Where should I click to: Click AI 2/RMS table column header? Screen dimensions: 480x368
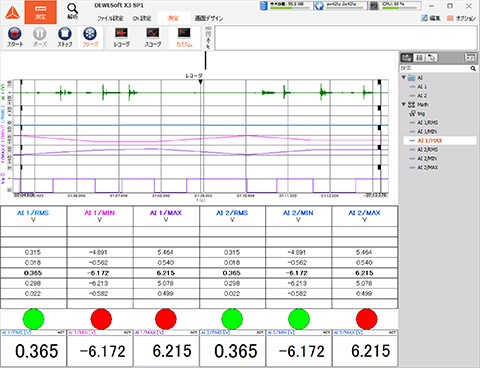pos(232,216)
